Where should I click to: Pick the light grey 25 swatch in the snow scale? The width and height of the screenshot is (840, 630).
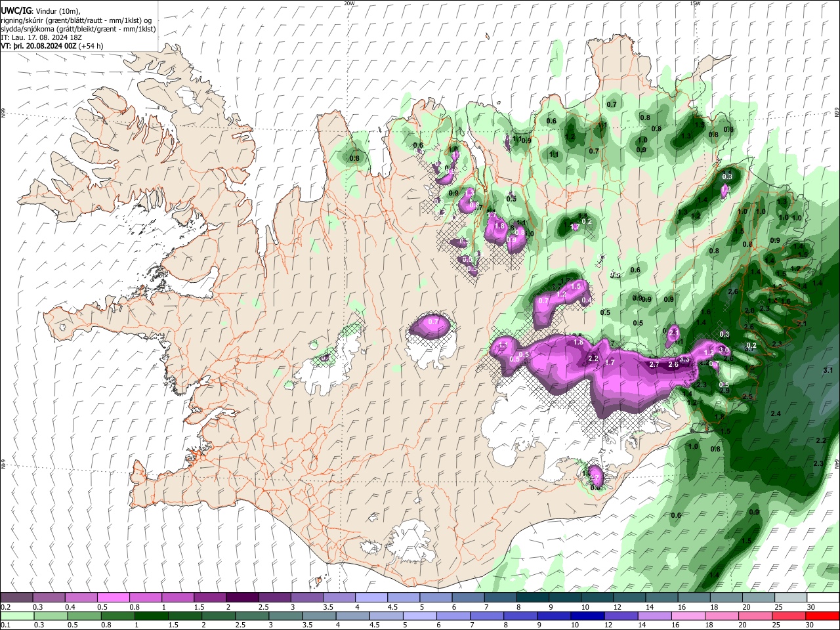[x=790, y=598]
